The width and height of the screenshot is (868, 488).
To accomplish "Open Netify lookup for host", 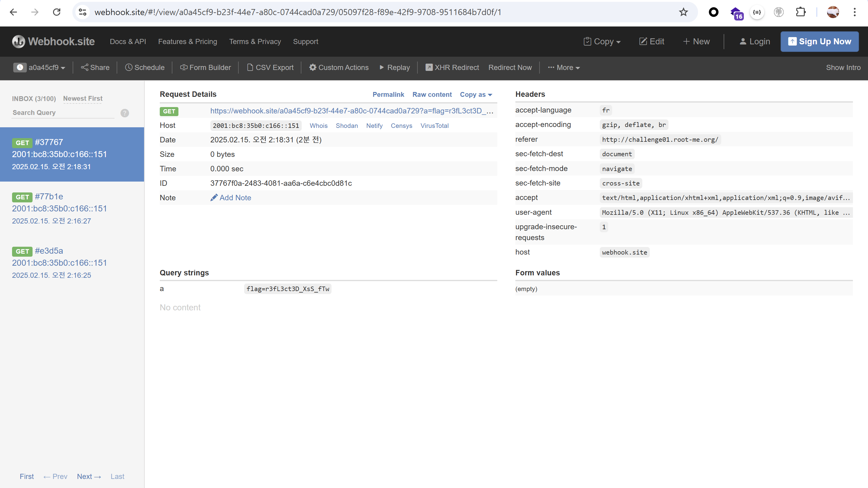I will tap(374, 126).
